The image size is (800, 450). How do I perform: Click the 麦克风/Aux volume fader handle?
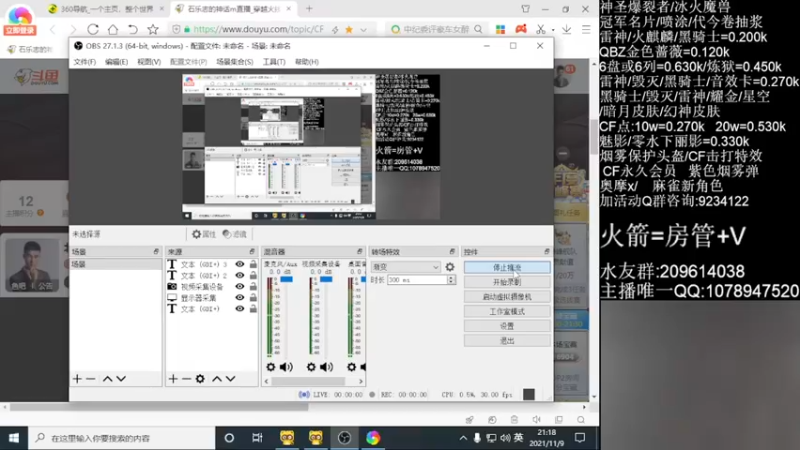click(286, 279)
